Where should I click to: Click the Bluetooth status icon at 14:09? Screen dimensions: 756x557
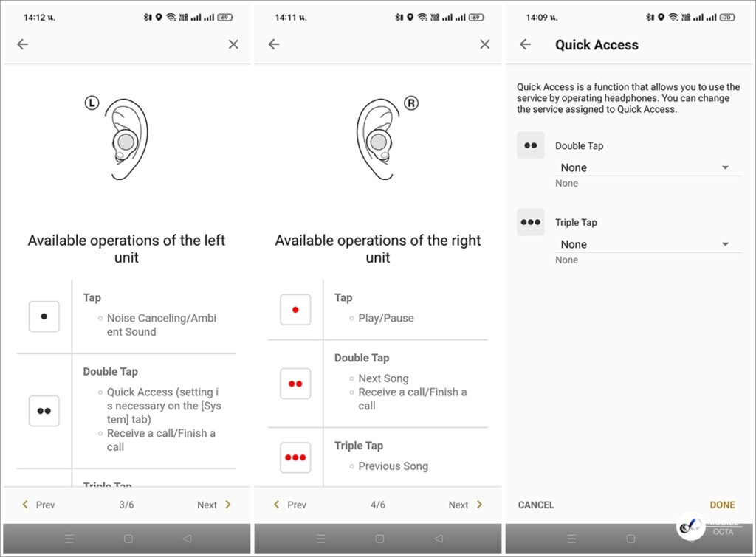pos(650,18)
